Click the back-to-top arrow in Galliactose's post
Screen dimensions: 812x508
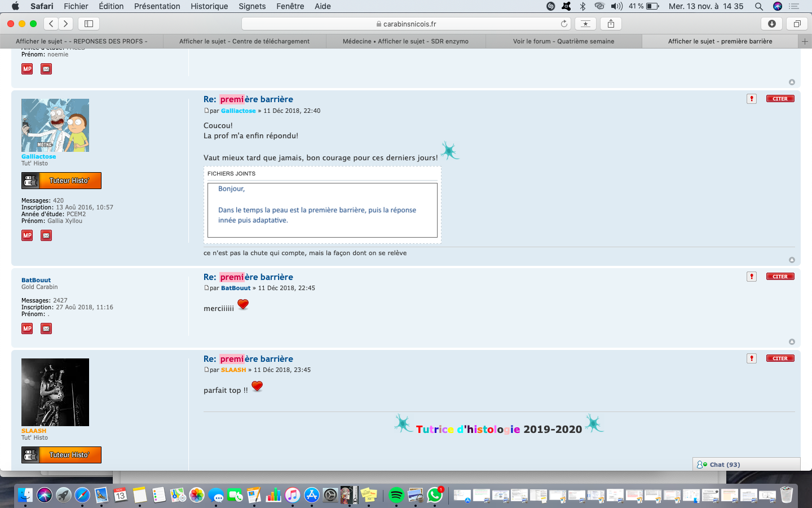[792, 260]
